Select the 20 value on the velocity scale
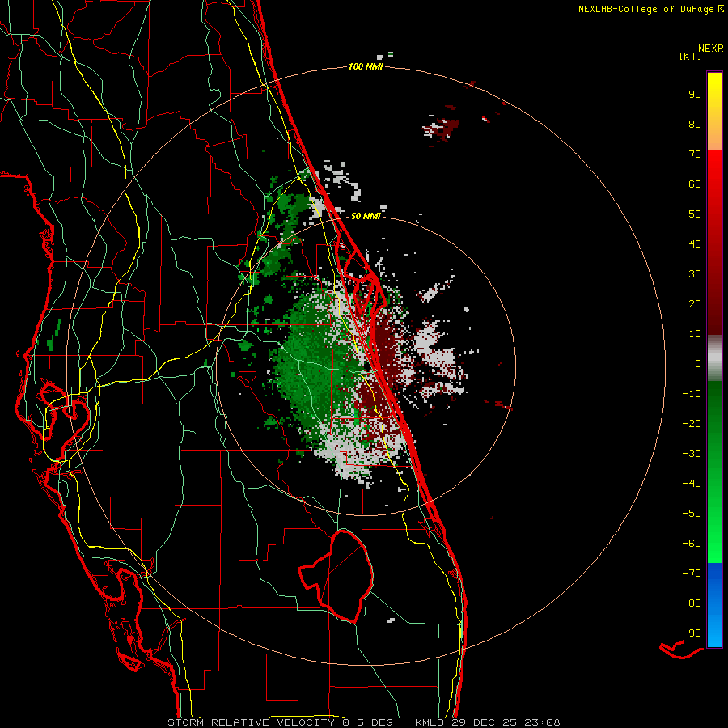 (x=695, y=304)
